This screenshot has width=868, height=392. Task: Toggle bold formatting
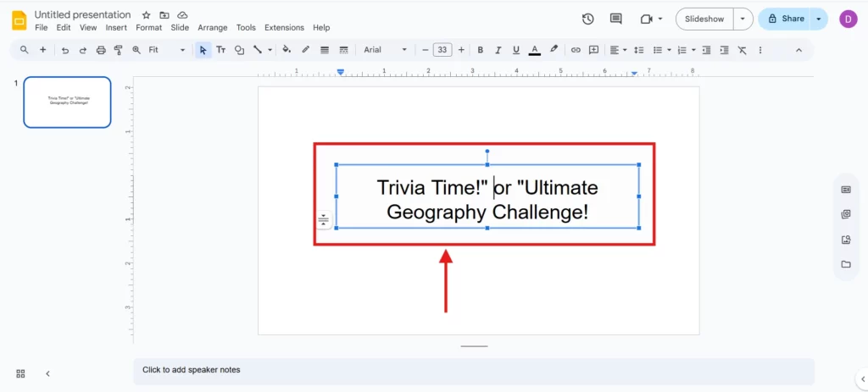480,50
